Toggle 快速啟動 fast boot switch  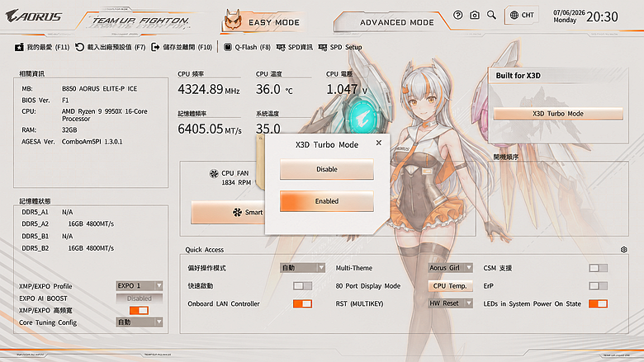tap(302, 286)
